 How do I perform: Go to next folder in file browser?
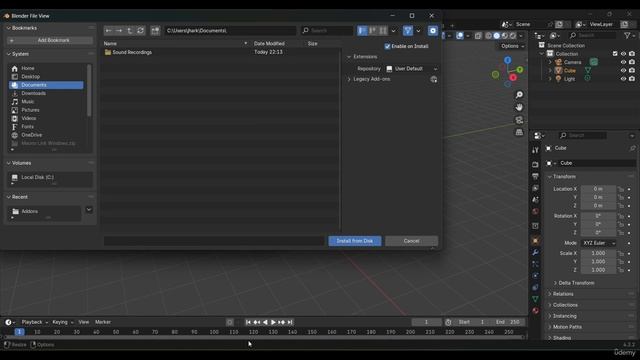pos(119,31)
